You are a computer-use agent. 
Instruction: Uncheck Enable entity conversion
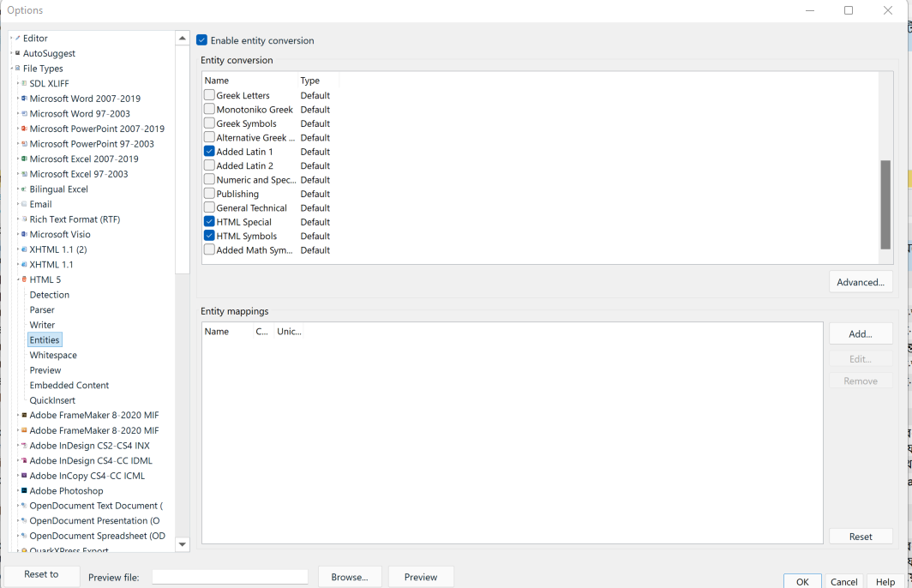coord(201,40)
